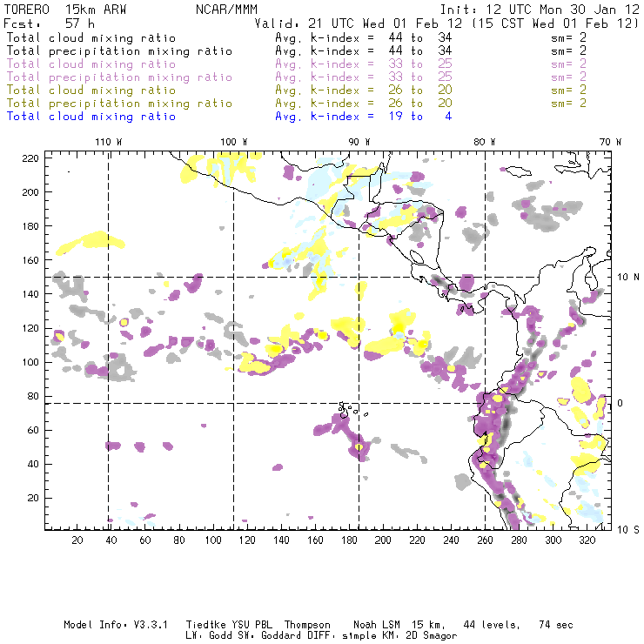Select the '0' equator latitude label
The image size is (644, 644).
(x=621, y=403)
